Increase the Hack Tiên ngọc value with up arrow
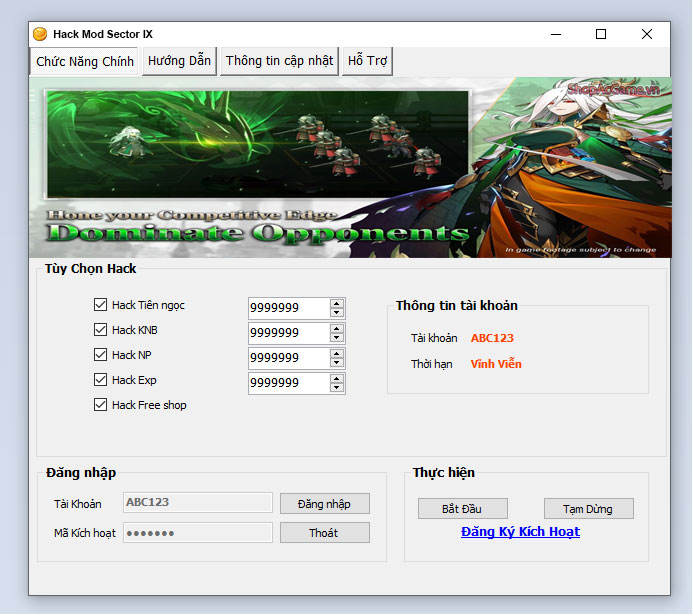The image size is (693, 616). coord(337,304)
